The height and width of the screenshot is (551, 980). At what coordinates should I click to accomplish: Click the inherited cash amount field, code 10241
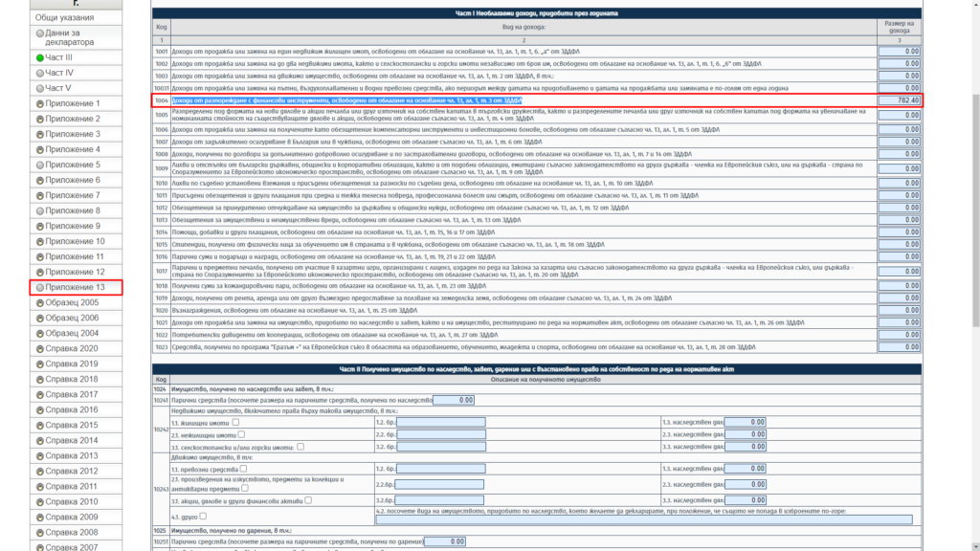[453, 400]
